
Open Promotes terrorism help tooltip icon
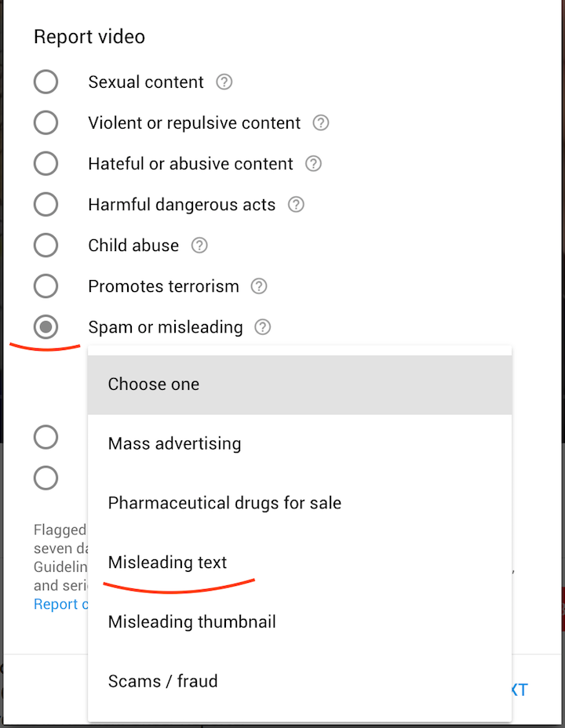[x=259, y=286]
